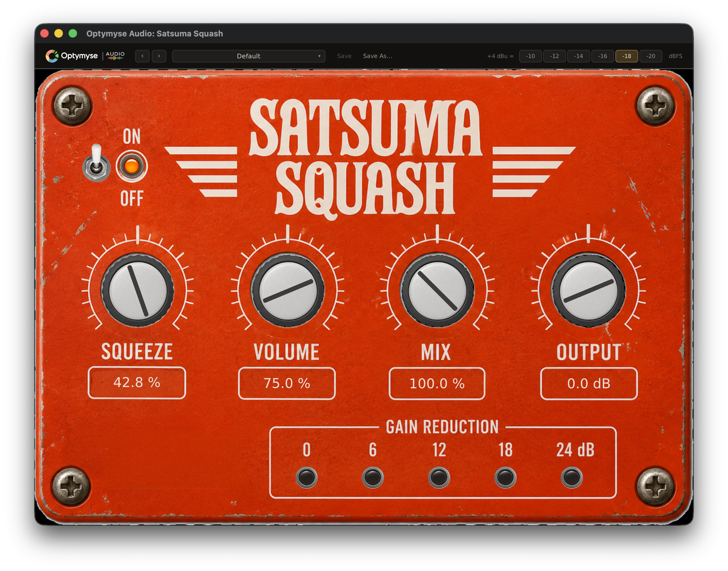728x571 pixels.
Task: Click the 6 dB gain reduction LED
Action: 373,477
